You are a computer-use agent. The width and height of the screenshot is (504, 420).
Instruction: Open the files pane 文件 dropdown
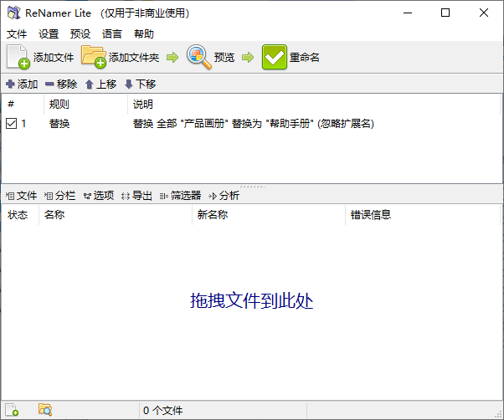coord(21,196)
